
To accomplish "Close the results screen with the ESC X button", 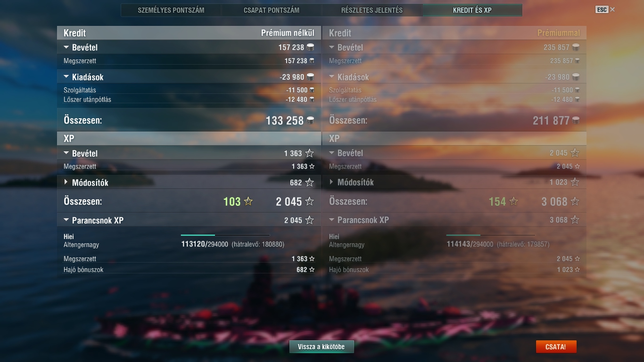I will point(612,9).
